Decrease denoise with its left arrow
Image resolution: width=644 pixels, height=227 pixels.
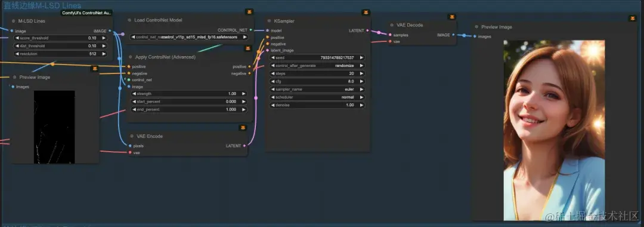click(273, 105)
